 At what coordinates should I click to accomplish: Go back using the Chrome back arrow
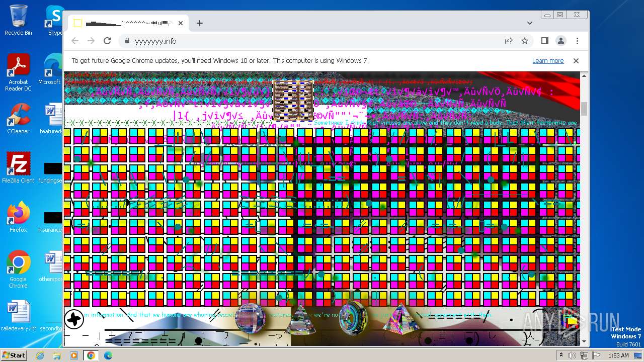coord(75,41)
